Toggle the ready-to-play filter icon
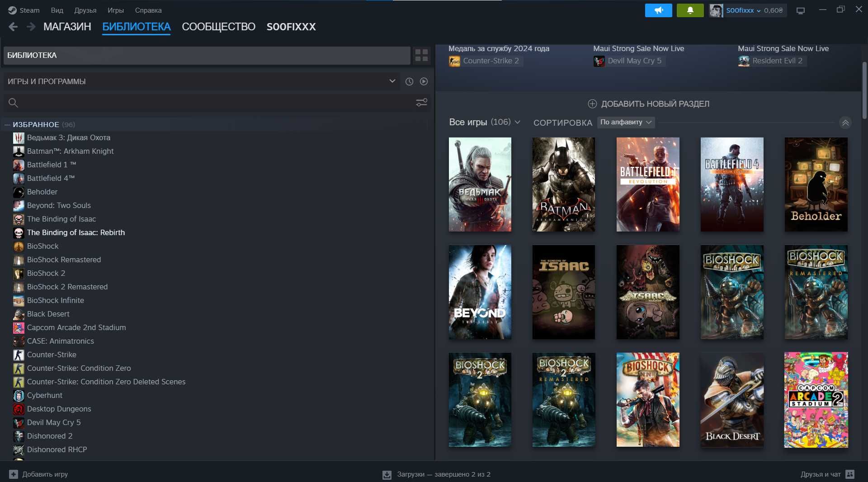Viewport: 868px width, 482px height. [x=424, y=81]
